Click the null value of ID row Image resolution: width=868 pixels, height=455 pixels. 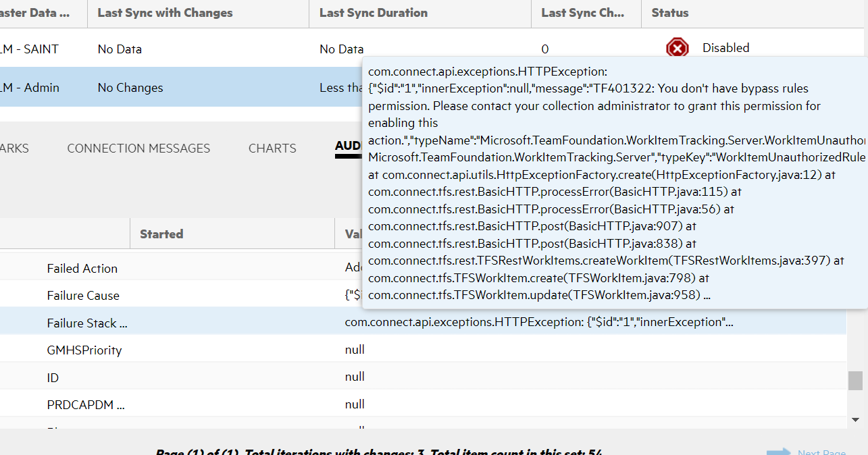pos(355,377)
